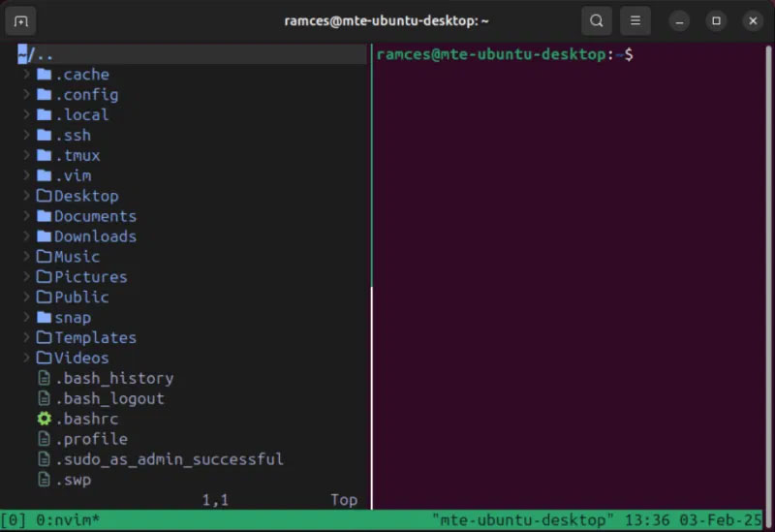Screen dimensions: 775x532
Task: Click the 13:36 time in status bar
Action: pyautogui.click(x=647, y=520)
